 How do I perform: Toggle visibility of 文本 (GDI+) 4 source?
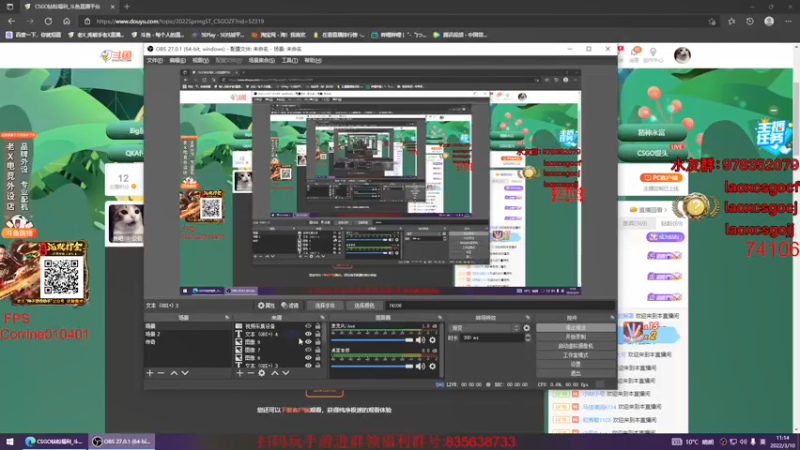point(308,334)
